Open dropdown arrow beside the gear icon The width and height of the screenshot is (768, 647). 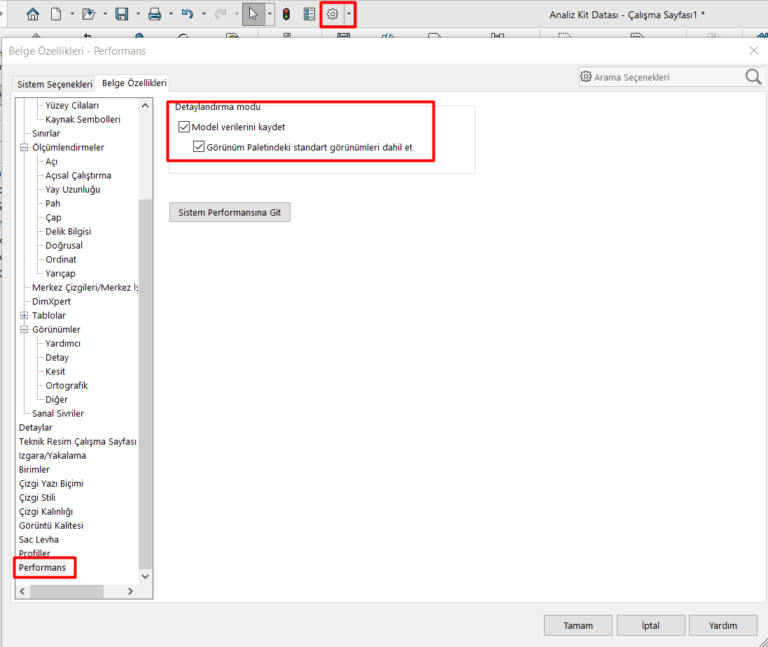pos(349,14)
